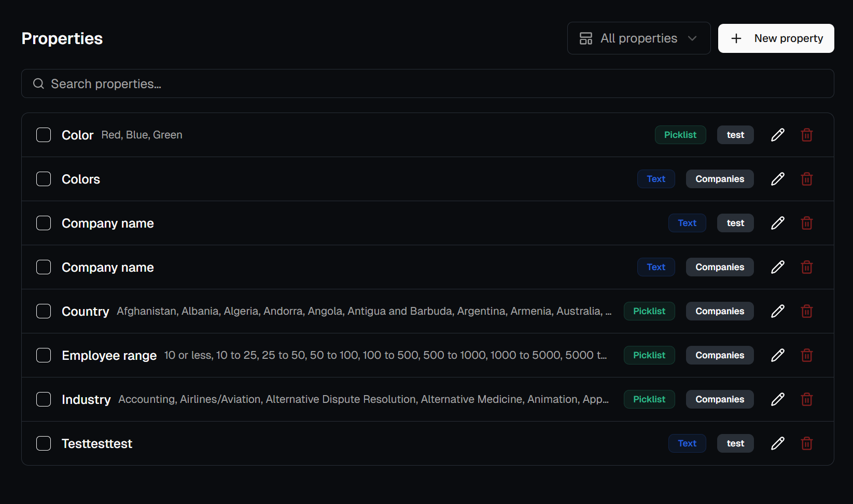Open the All properties filter dropdown
This screenshot has height=504, width=853.
638,38
